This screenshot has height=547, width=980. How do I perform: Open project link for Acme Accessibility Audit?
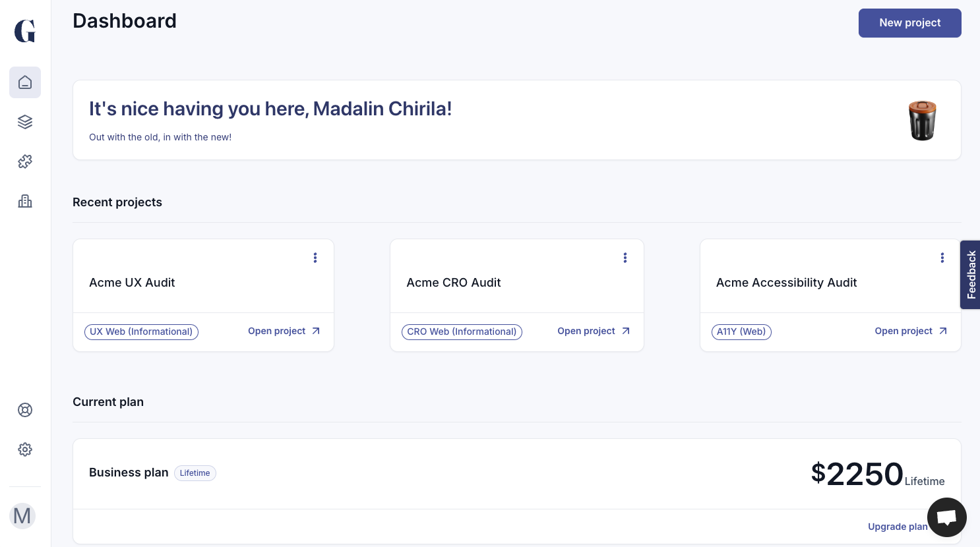click(x=910, y=331)
